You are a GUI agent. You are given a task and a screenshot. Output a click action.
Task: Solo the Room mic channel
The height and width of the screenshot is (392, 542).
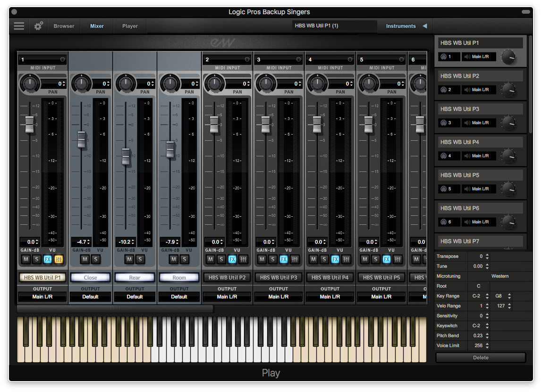tap(185, 259)
